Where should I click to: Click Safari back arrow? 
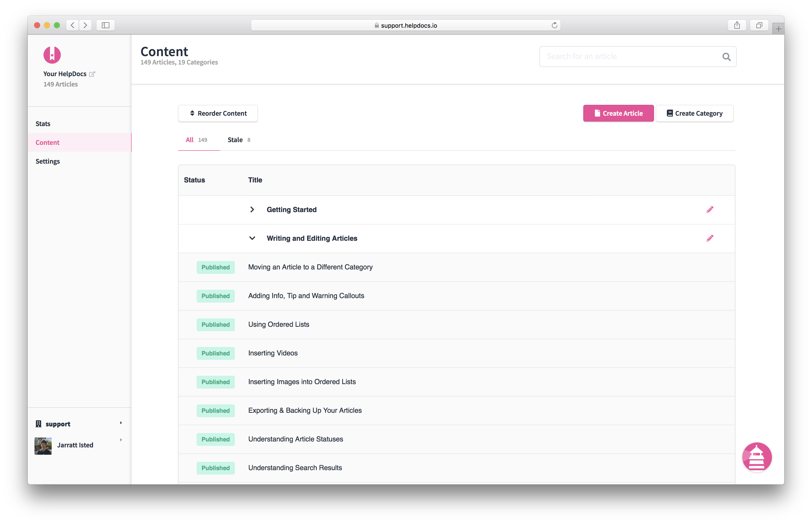(72, 25)
